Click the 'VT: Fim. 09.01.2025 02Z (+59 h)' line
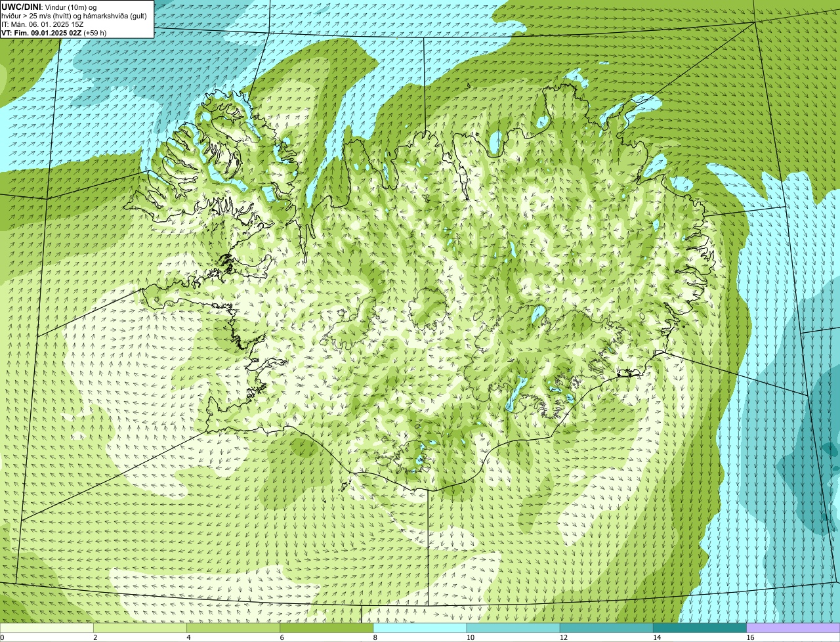840x642 pixels. click(x=54, y=32)
